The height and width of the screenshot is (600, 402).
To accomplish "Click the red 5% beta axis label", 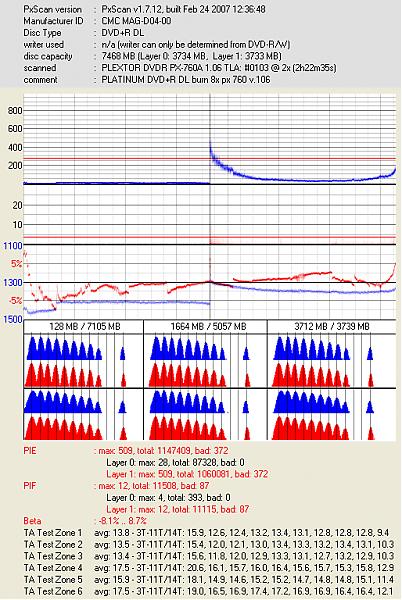I will pos(16,264).
